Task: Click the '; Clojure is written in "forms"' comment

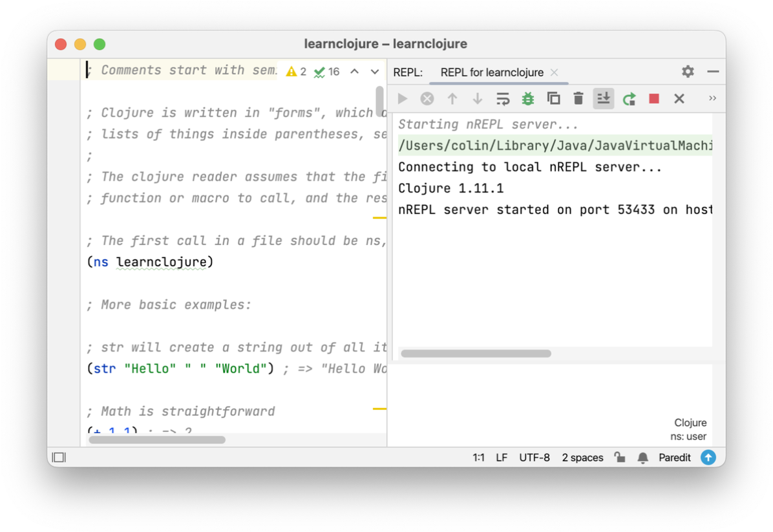Action: [x=236, y=113]
